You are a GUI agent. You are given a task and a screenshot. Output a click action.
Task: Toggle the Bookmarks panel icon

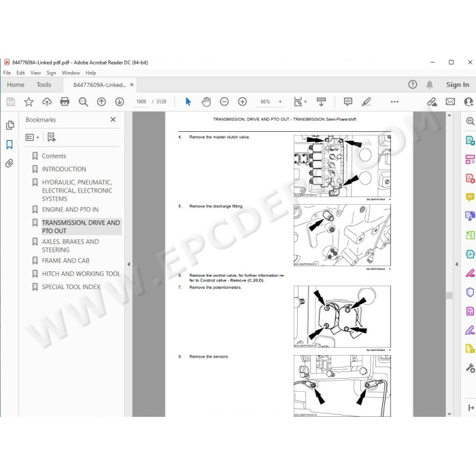[x=10, y=144]
